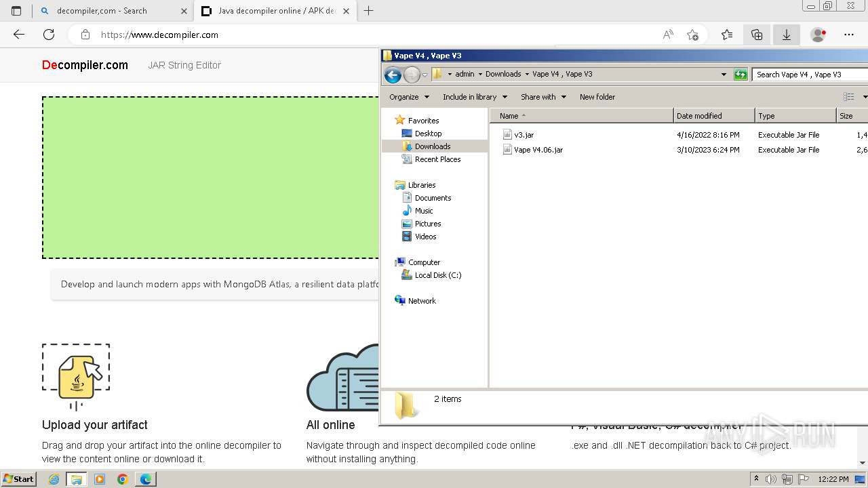Open JAR String Editor link
The height and width of the screenshot is (488, 868).
point(184,65)
